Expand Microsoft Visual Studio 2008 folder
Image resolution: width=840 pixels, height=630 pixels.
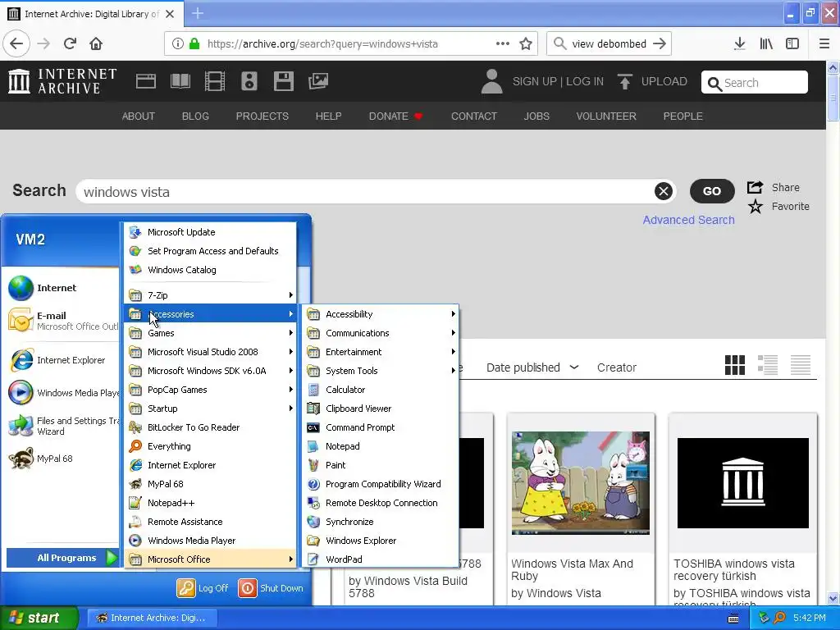tap(210, 352)
